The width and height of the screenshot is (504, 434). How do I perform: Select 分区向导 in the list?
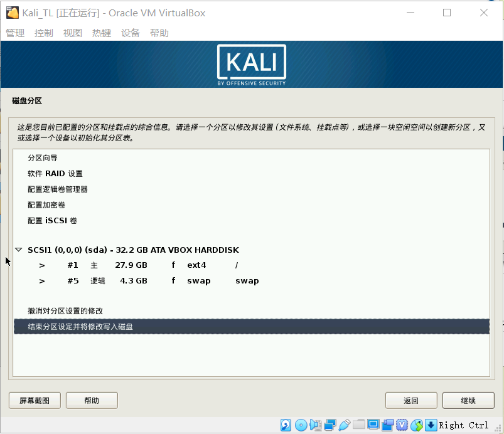[251, 157]
